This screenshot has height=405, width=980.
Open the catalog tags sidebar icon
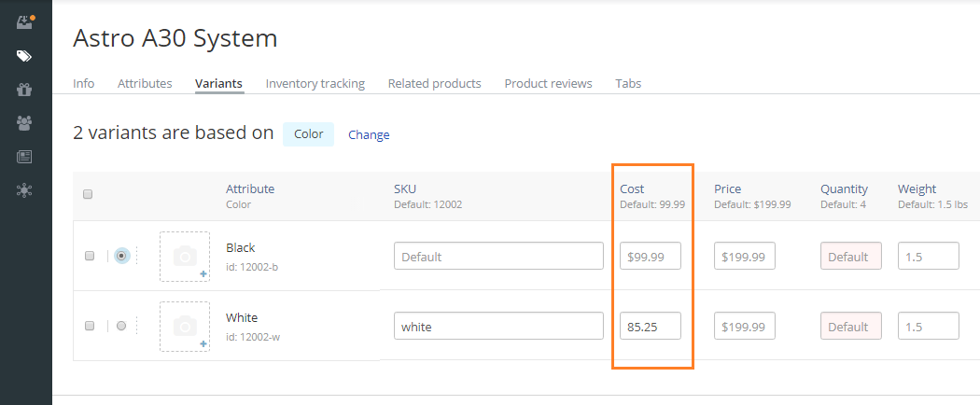[24, 57]
